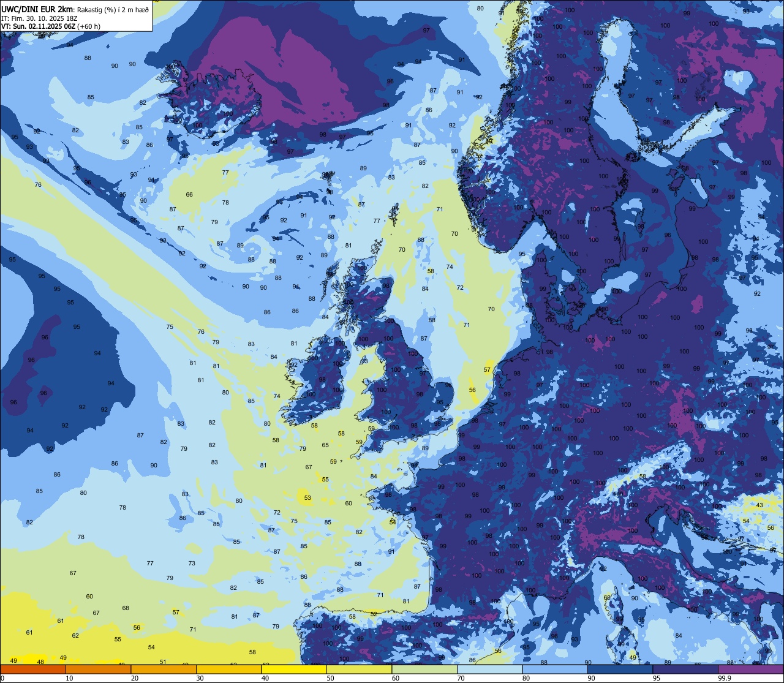
Task: Click the '30' label on the color scale
Action: pos(200,678)
